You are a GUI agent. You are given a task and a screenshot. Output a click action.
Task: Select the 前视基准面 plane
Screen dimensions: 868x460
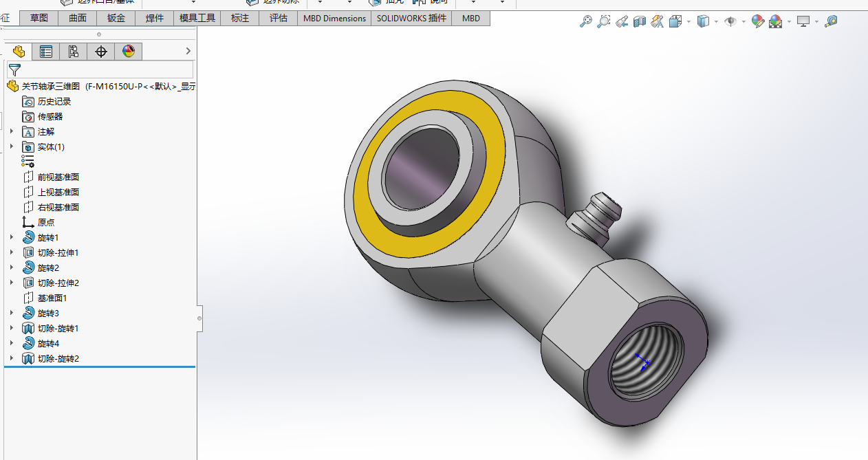pyautogui.click(x=58, y=177)
